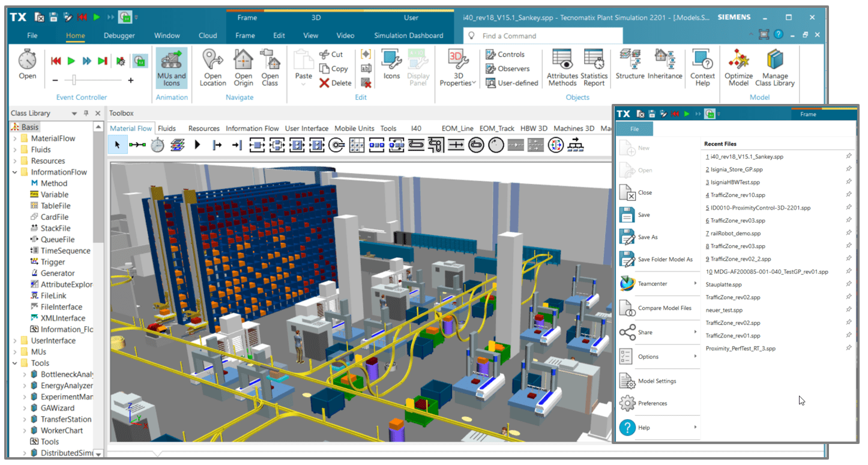Select the Resources toolbox tab
Screen dimensions: 868x465
(203, 128)
